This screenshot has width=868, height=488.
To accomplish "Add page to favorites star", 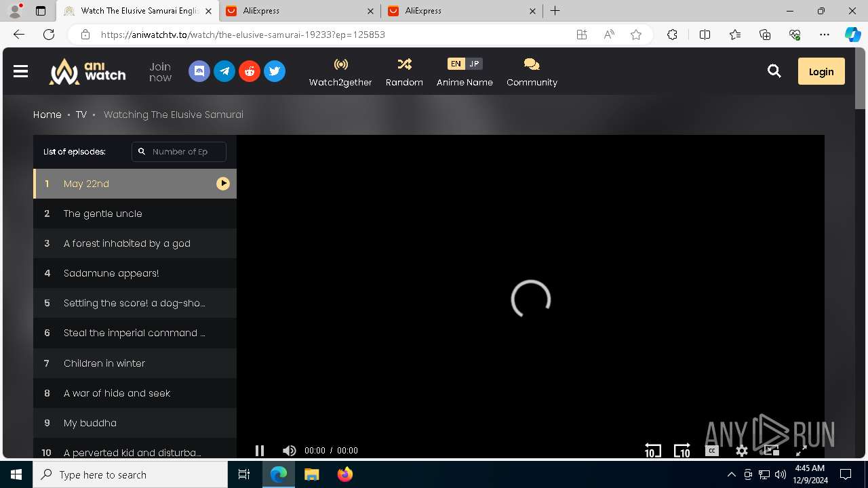I will pyautogui.click(x=636, y=35).
